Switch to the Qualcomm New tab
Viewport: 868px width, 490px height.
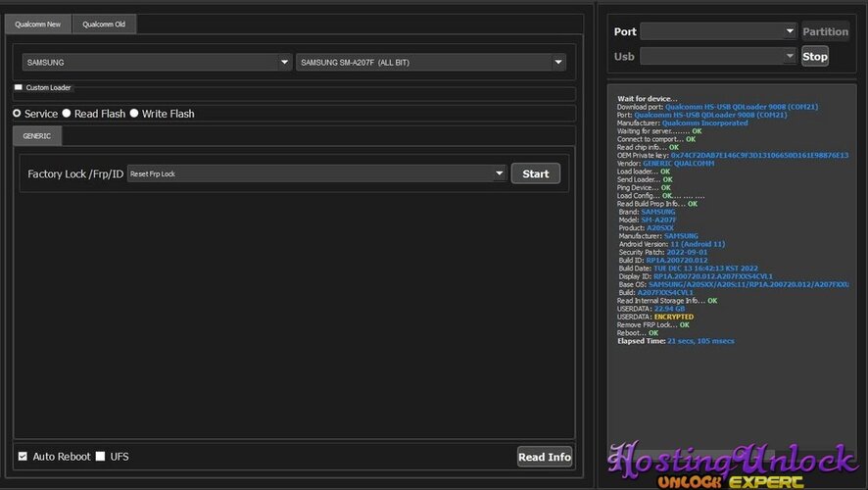[37, 24]
